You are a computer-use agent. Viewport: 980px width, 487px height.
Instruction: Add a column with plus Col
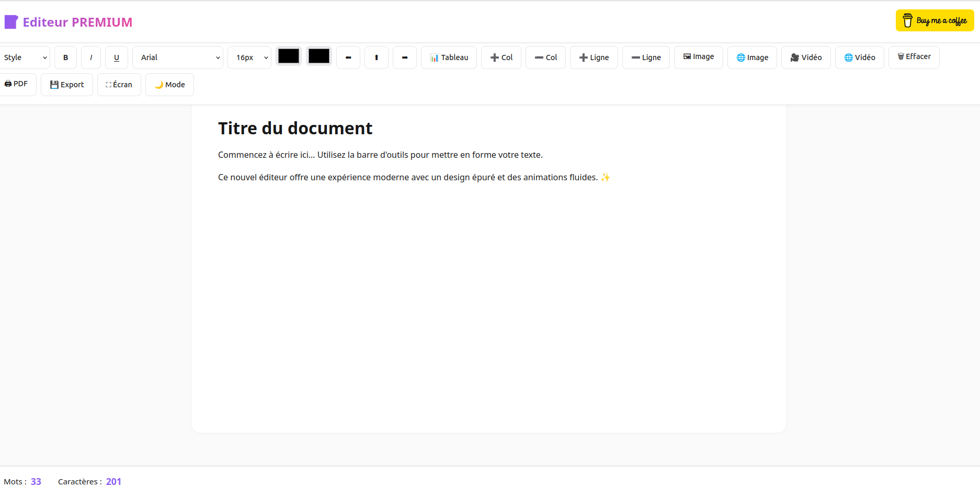(501, 57)
